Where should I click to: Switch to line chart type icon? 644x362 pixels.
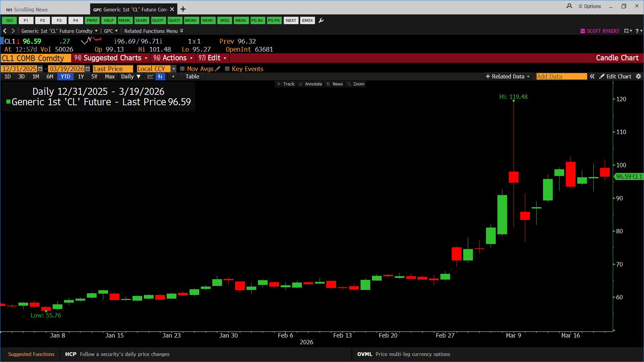tap(150, 76)
